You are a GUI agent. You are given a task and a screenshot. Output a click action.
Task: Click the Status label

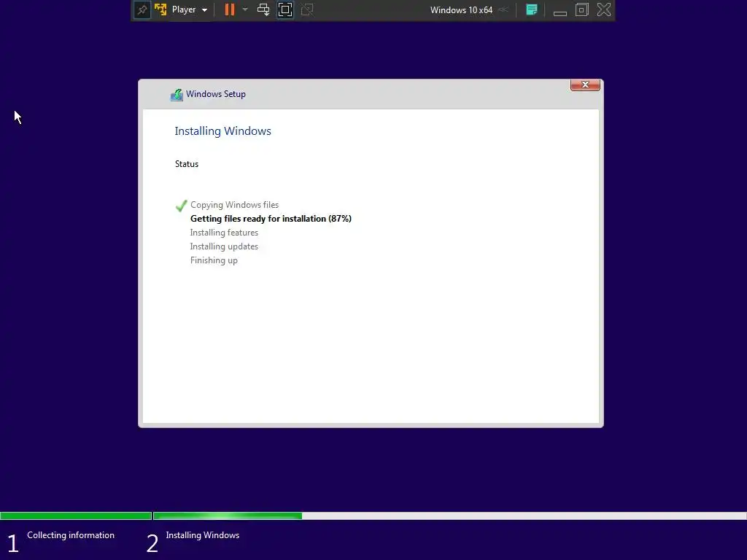(187, 164)
